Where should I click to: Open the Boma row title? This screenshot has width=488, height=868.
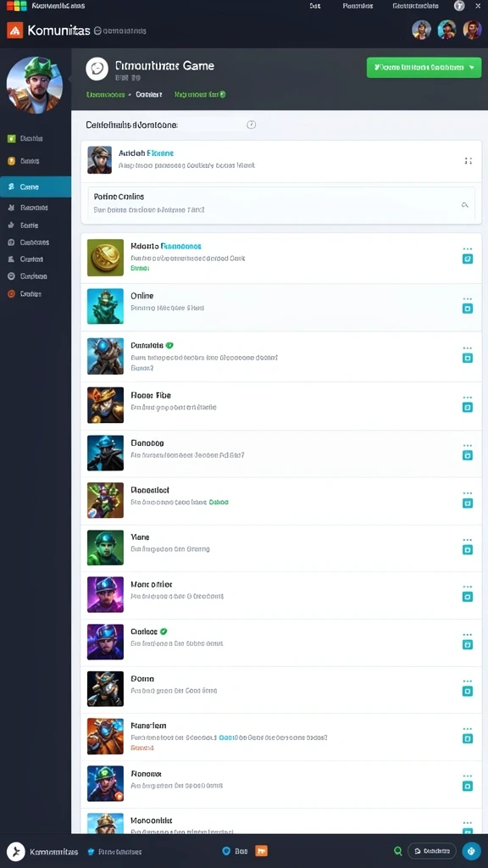[142, 679]
